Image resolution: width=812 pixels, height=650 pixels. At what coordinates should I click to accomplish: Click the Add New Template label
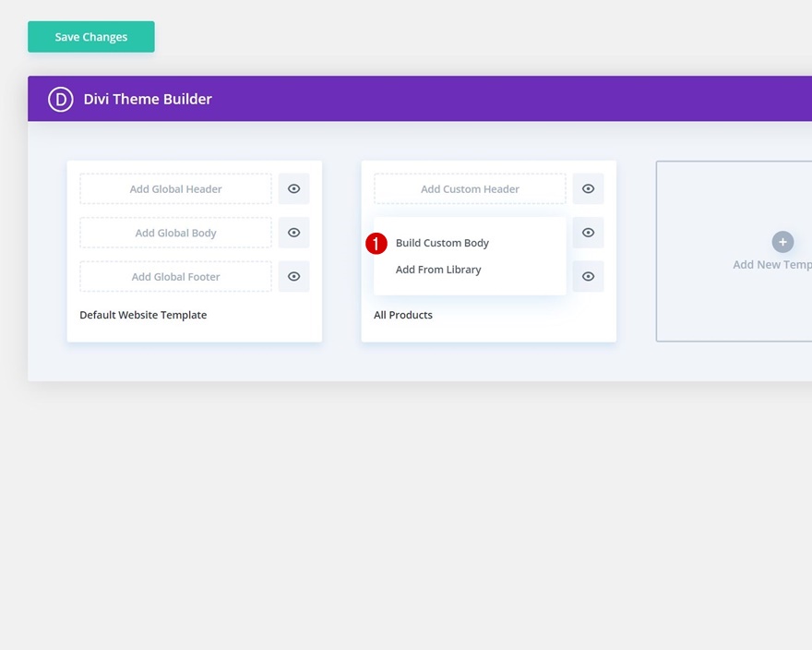tap(772, 265)
